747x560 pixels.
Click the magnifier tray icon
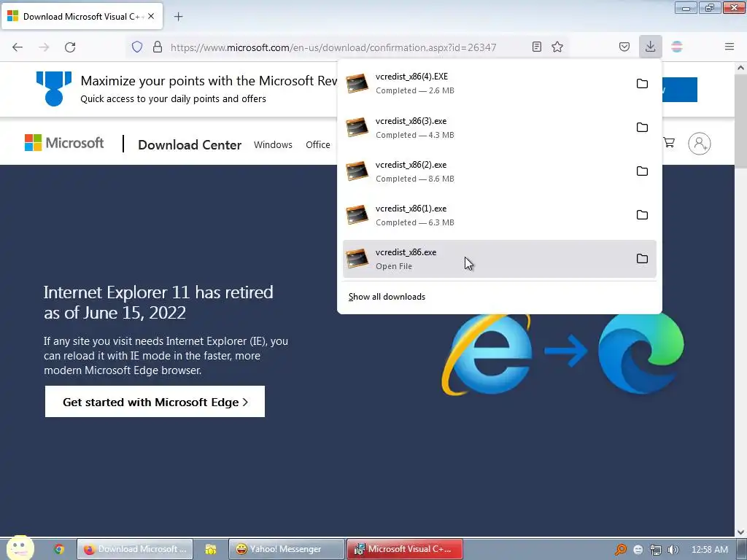(620, 550)
